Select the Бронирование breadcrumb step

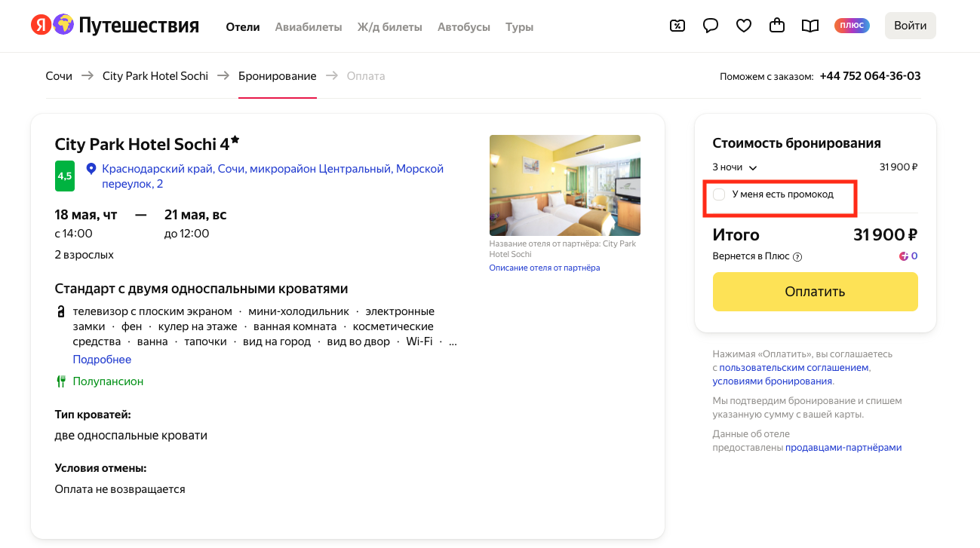tap(278, 76)
